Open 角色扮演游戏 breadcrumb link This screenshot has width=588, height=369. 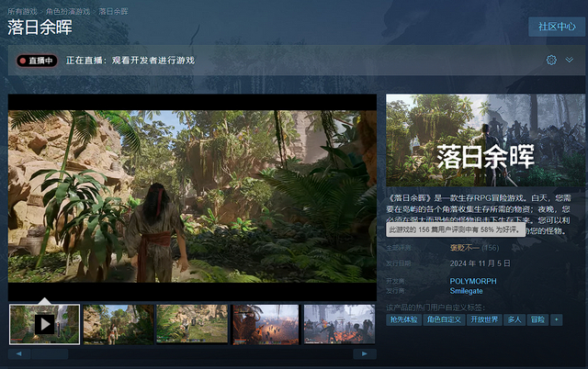pyautogui.click(x=68, y=12)
